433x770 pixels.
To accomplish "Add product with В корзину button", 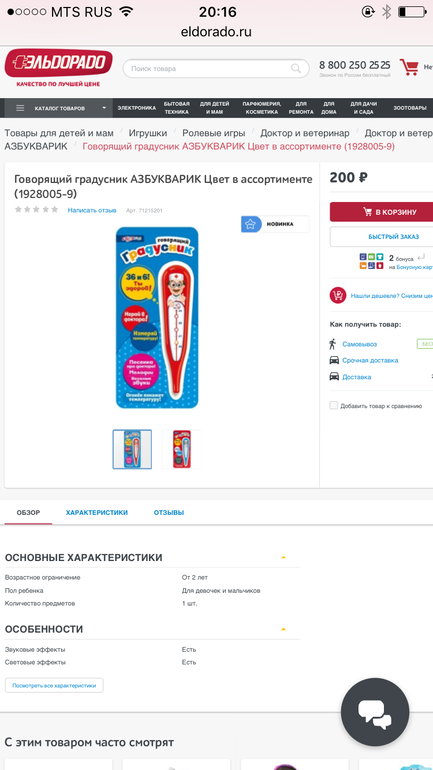I will click(x=381, y=212).
